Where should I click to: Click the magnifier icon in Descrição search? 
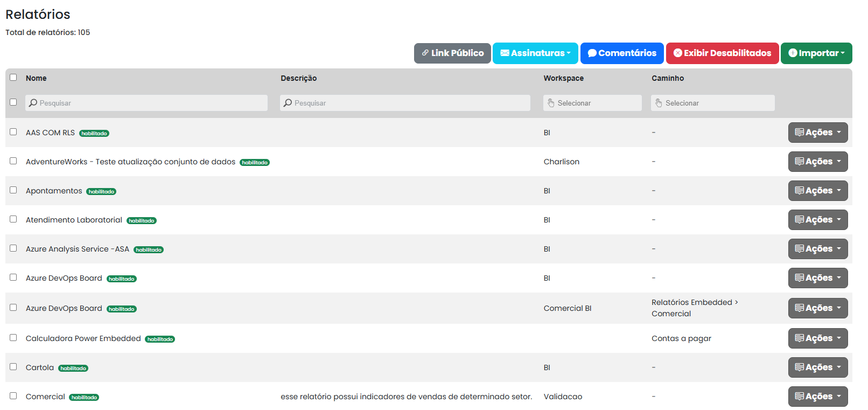pos(288,103)
